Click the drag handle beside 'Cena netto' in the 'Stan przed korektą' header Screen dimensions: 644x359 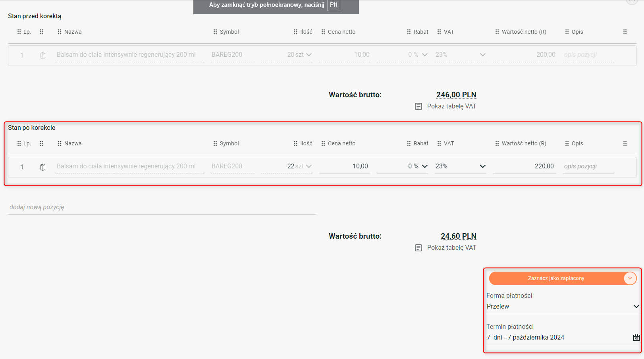pyautogui.click(x=323, y=32)
